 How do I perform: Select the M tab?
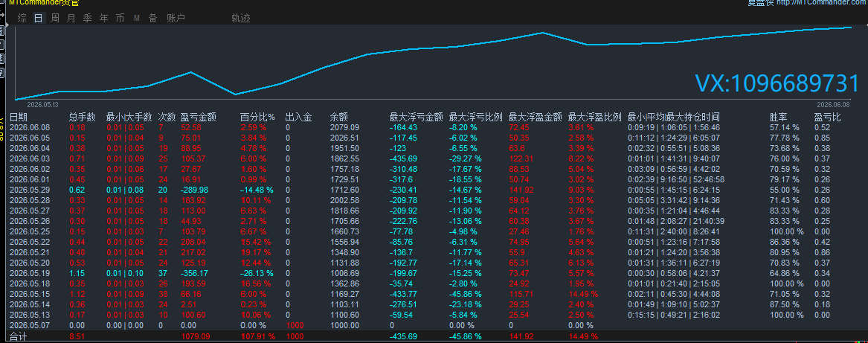click(x=137, y=19)
